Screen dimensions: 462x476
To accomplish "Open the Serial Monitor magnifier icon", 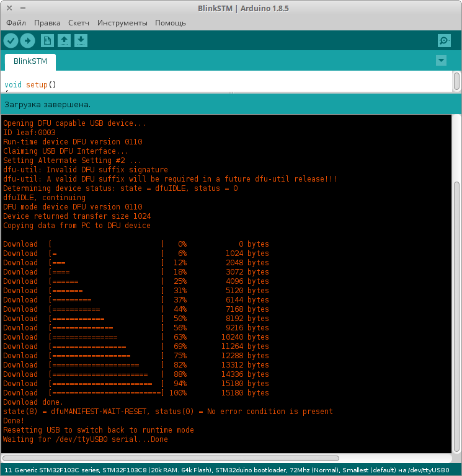I will pyautogui.click(x=444, y=41).
